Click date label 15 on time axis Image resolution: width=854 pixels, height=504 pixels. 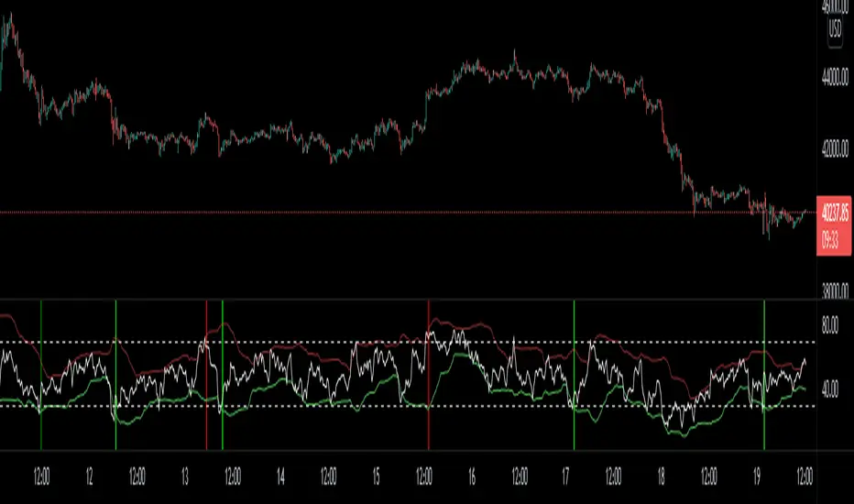[x=377, y=477]
